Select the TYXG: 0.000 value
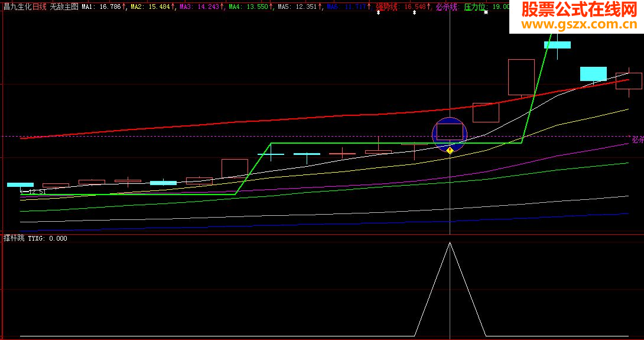Screen dimensions: 644x340 (x=48, y=238)
